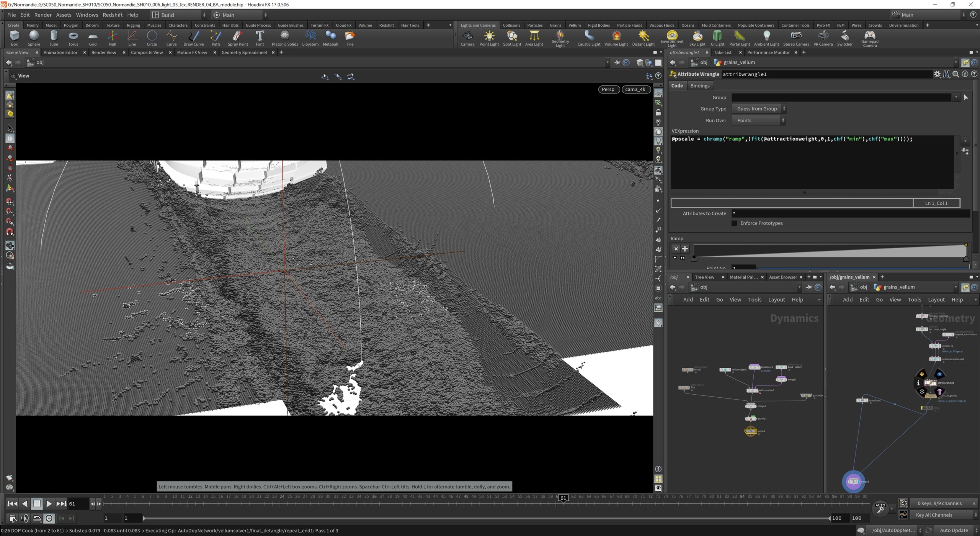Add an Environment Light
980x536 pixels.
click(672, 39)
